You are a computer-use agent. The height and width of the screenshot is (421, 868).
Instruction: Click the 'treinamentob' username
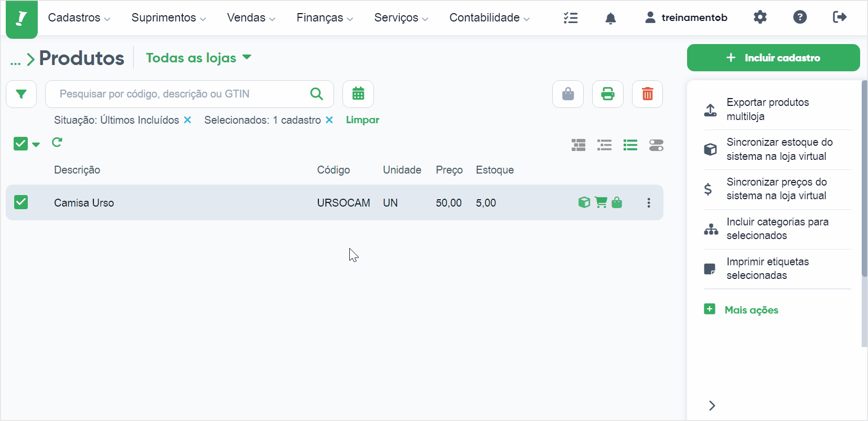(x=694, y=18)
